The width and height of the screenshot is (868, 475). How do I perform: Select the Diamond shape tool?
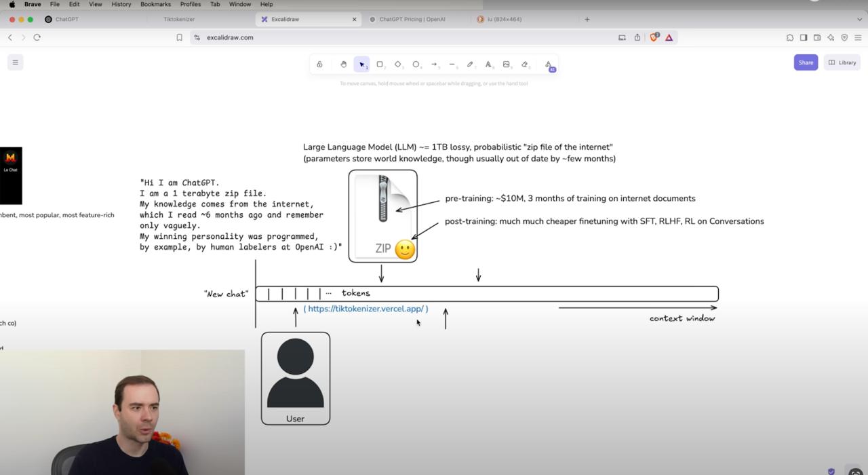tap(398, 64)
